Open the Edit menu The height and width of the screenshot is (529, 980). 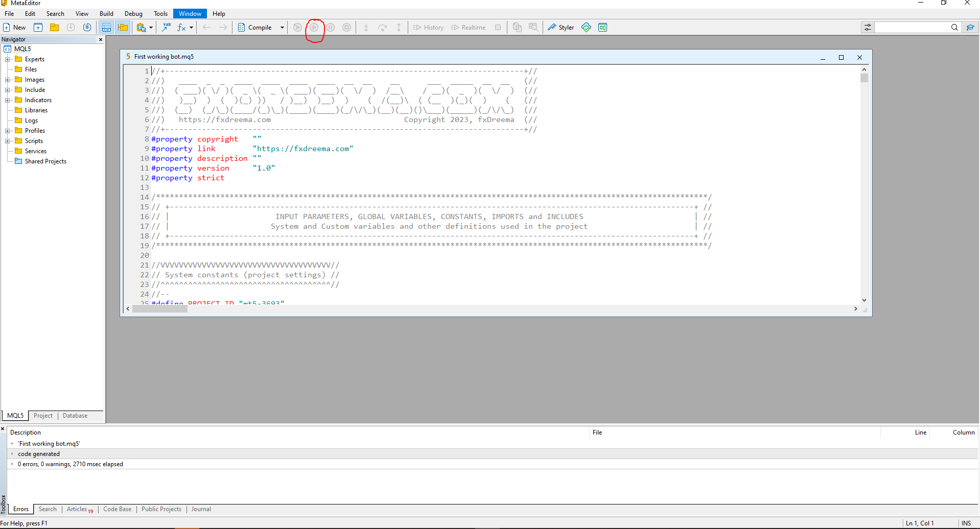pos(30,14)
